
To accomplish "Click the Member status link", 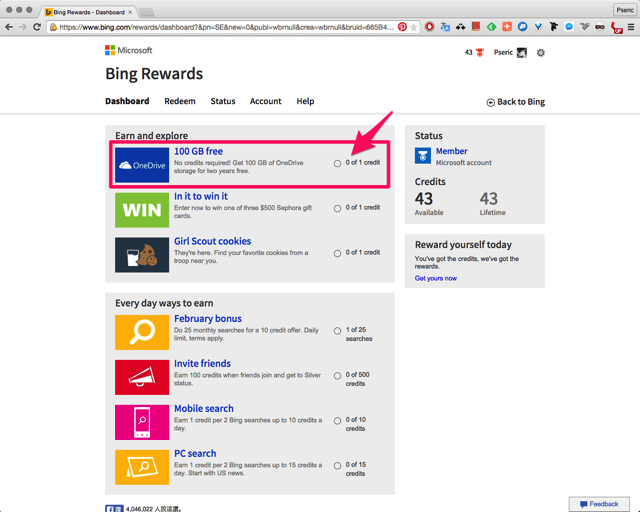I will (x=451, y=151).
